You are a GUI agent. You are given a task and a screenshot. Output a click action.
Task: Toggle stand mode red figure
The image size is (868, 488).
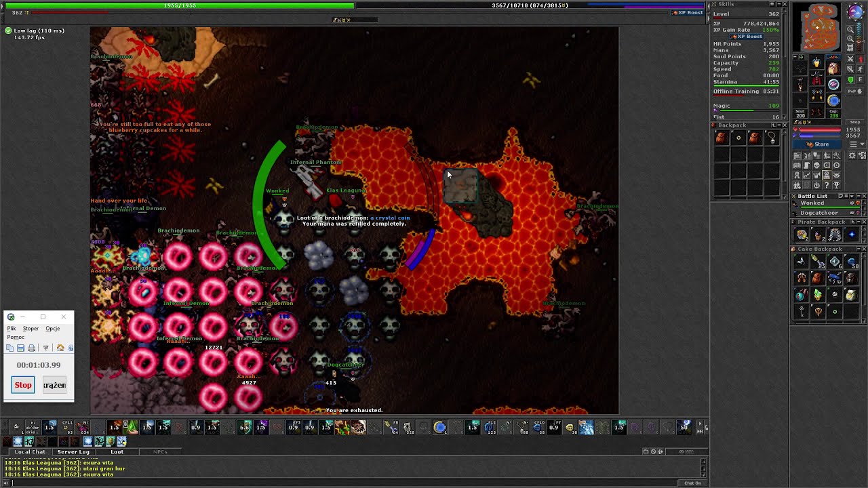tap(861, 59)
